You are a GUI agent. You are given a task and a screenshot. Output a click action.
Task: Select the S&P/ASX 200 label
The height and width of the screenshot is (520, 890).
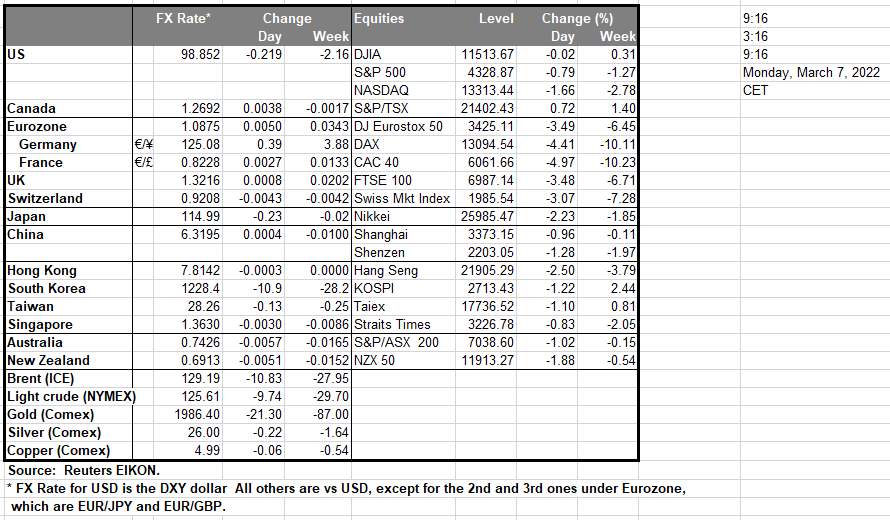click(398, 343)
